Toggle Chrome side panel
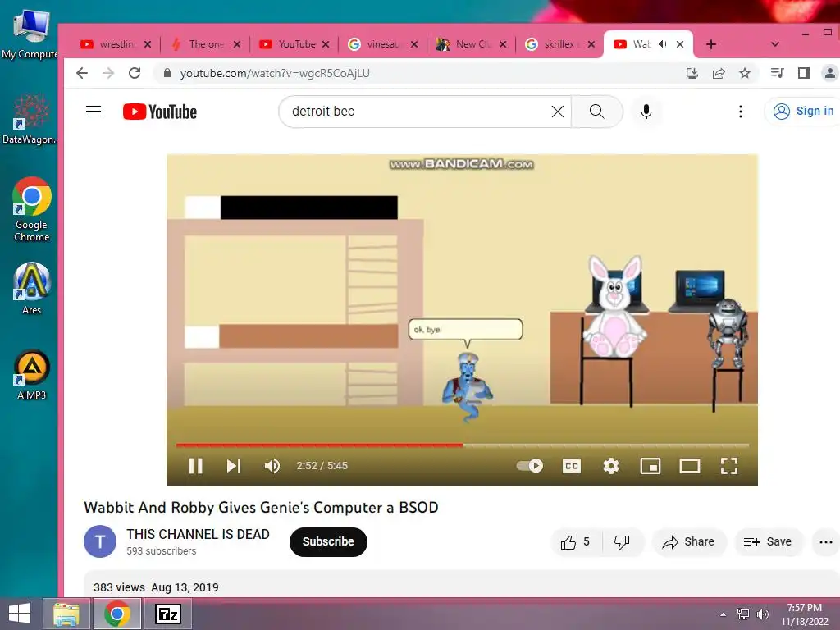Screen dimensions: 840x630 point(804,73)
